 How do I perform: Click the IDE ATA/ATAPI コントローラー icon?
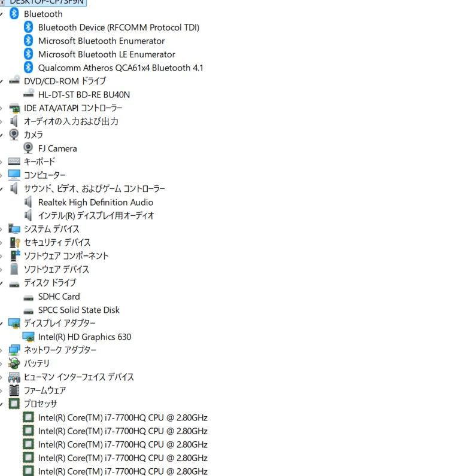tap(14, 108)
